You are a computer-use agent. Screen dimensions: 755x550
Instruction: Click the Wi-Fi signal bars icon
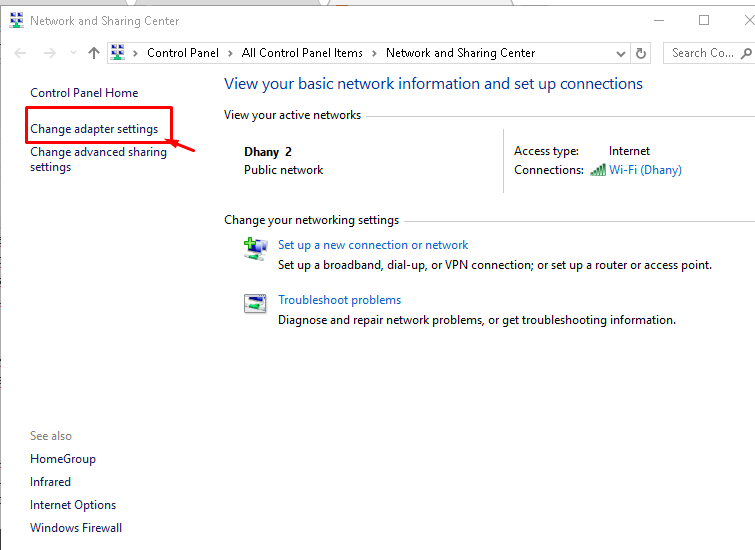[598, 170]
